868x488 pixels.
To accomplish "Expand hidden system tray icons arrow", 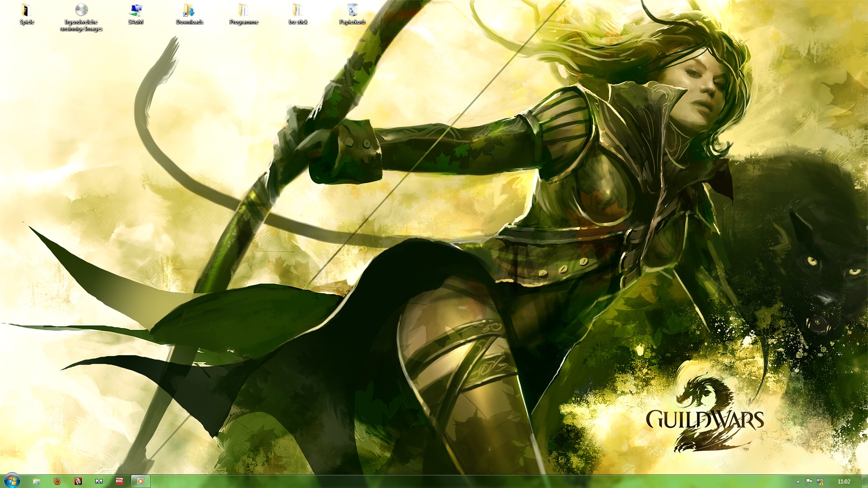I will pyautogui.click(x=798, y=482).
